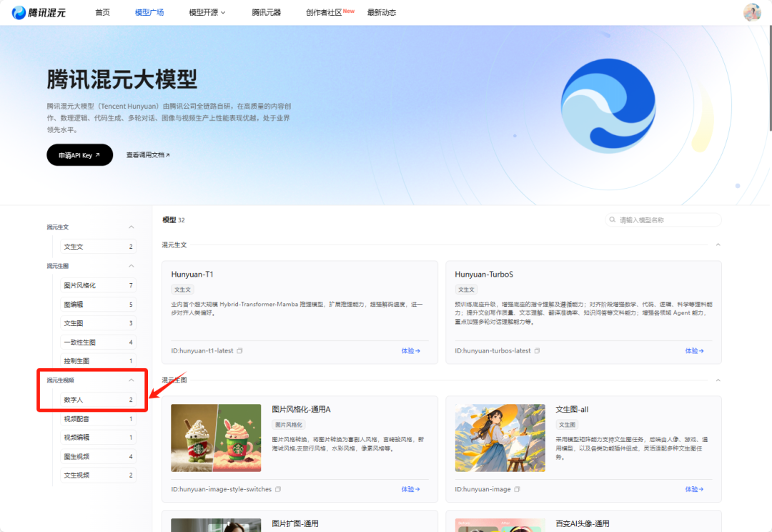Open the user avatar in the top-right
Screen dimensions: 772x532
tap(752, 11)
